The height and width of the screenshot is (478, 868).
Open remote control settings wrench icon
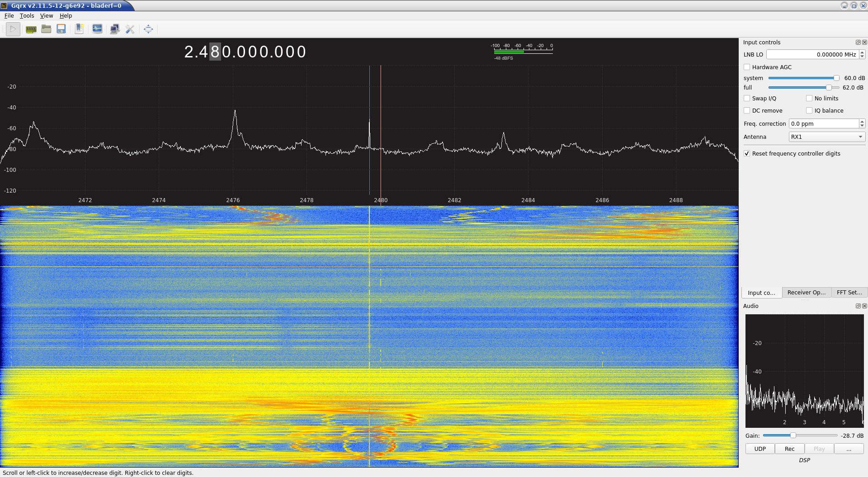pos(130,29)
